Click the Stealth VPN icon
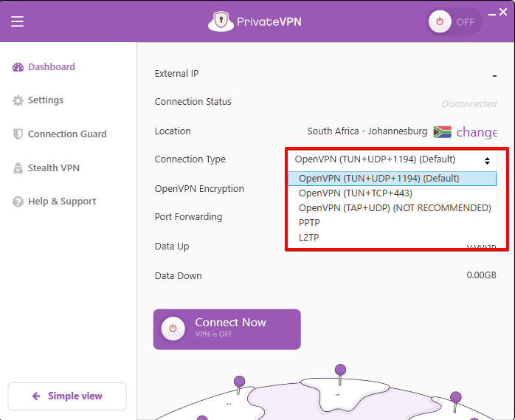This screenshot has height=420, width=515. click(x=18, y=168)
